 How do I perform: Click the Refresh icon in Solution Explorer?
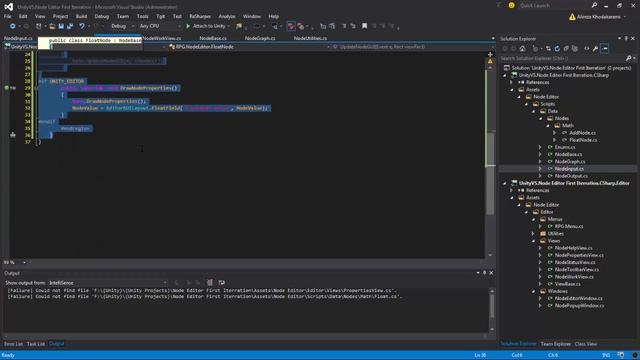point(557,49)
